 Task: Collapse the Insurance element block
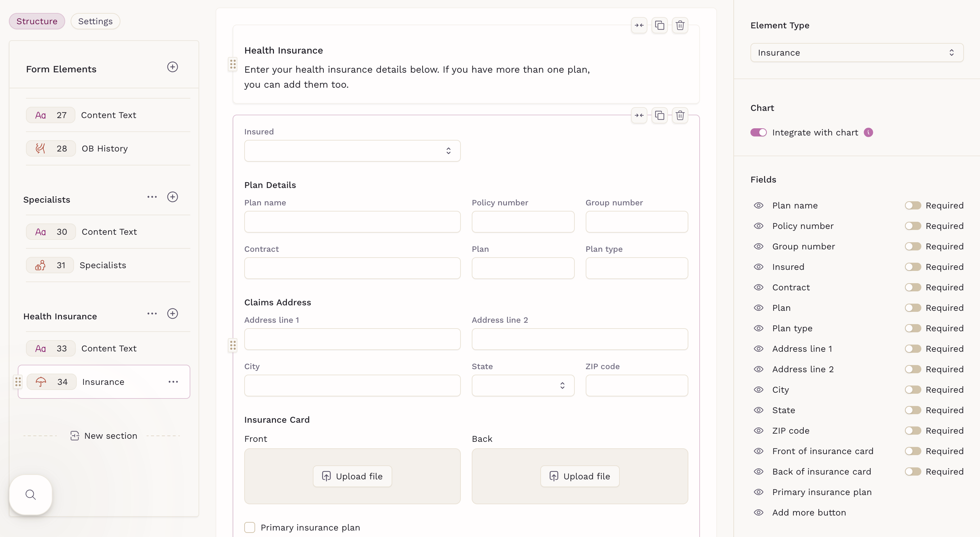coord(639,115)
